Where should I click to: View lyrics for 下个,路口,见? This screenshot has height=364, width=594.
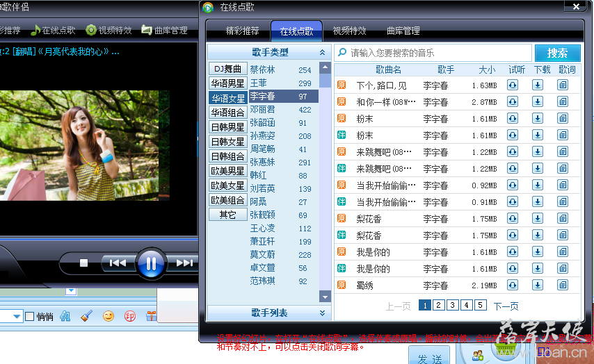(x=563, y=85)
